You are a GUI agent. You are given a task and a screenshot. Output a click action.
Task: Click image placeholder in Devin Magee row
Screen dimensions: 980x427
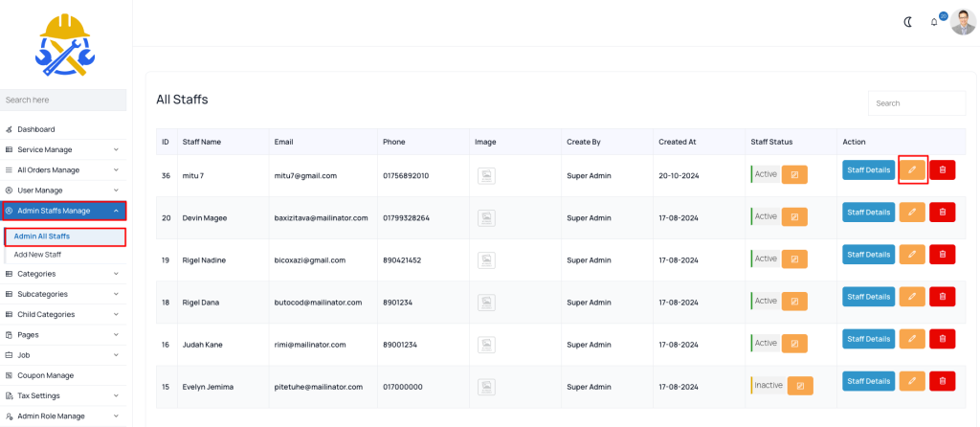486,218
